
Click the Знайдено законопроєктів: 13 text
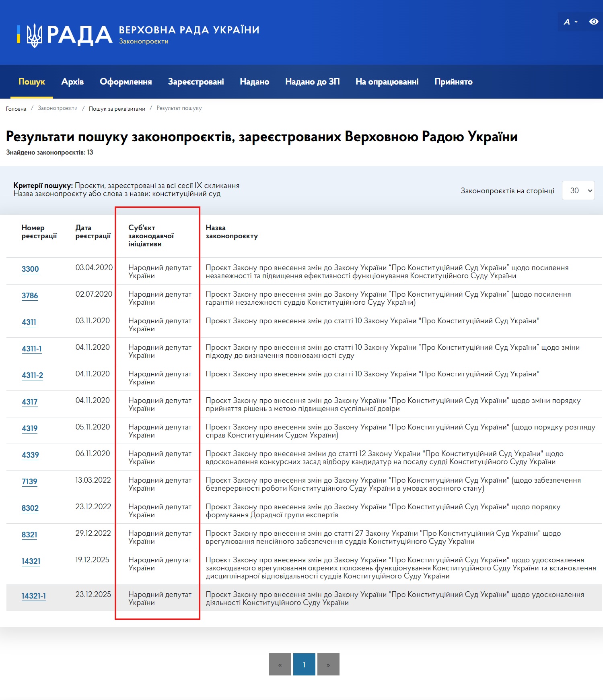click(x=49, y=152)
